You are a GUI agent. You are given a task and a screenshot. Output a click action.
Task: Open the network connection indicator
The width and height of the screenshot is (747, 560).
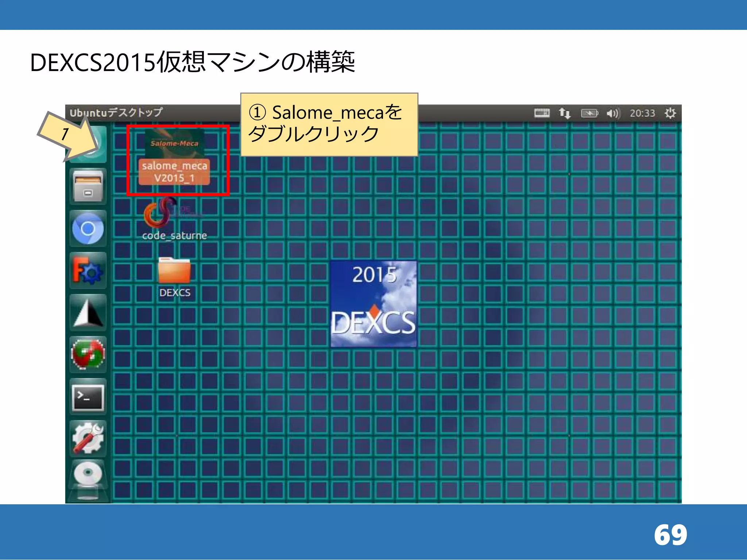coord(565,113)
